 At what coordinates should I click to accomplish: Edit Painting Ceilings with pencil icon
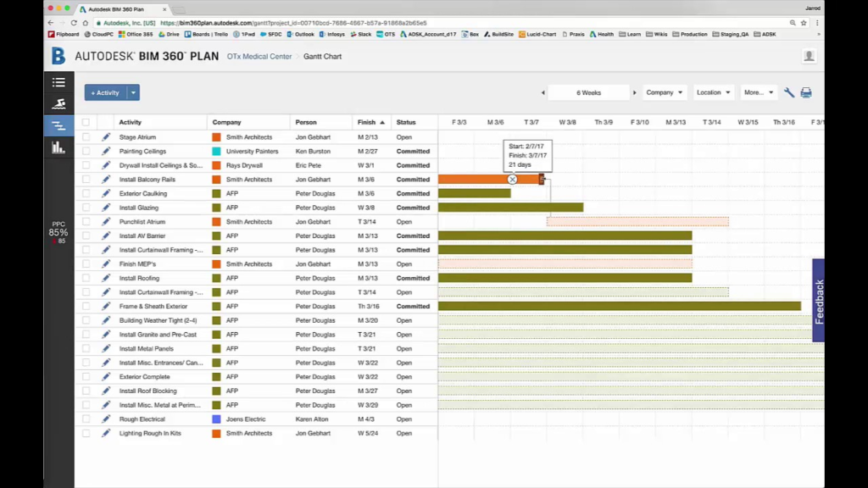pos(106,151)
